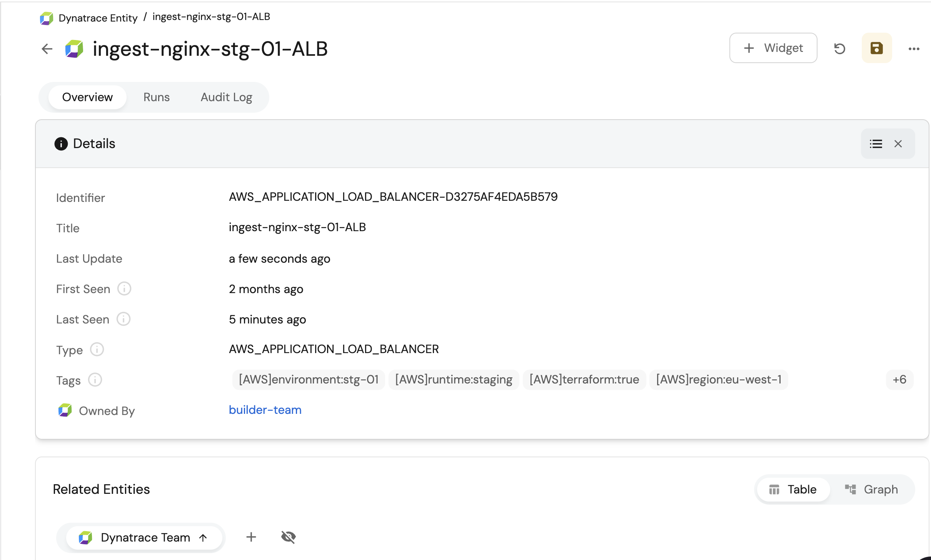931x560 pixels.
Task: Open the builder-team owner link
Action: click(265, 410)
